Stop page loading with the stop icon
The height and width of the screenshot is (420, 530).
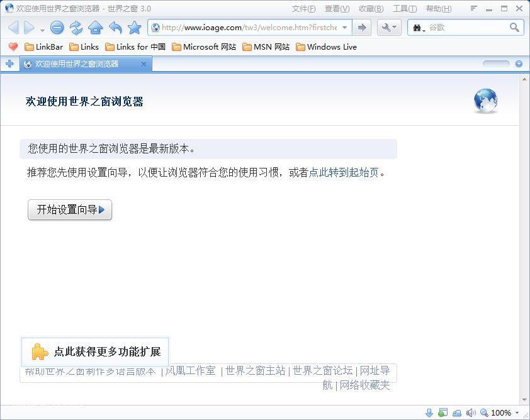tap(57, 27)
